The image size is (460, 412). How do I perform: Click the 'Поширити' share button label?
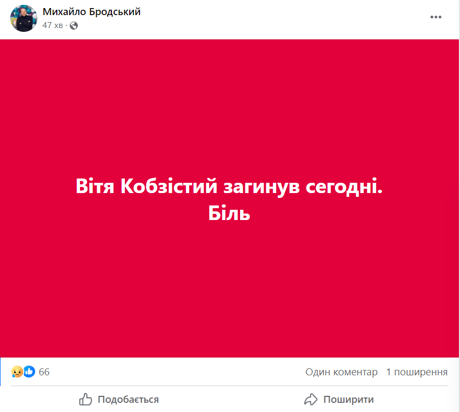pos(348,399)
